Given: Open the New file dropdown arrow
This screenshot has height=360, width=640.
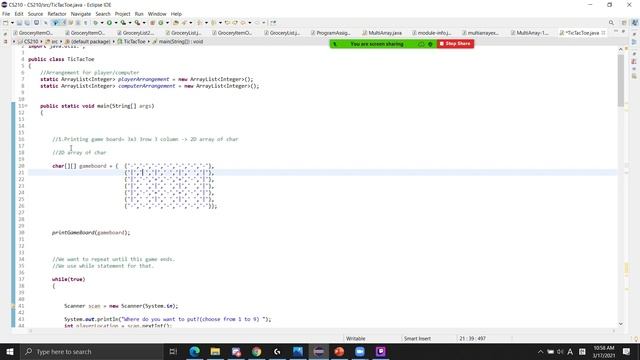Looking at the screenshot, I should [x=12, y=23].
